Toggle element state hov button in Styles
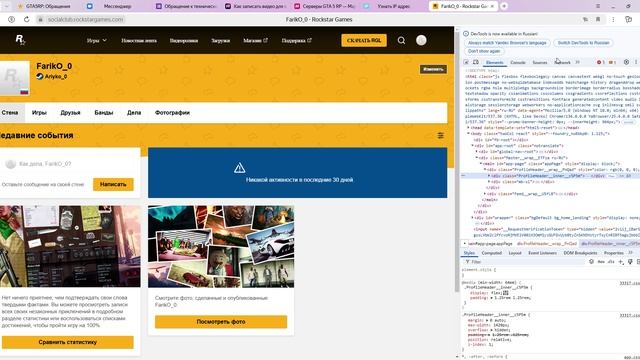Screen dimensions: 640x360 [x=601, y=262]
